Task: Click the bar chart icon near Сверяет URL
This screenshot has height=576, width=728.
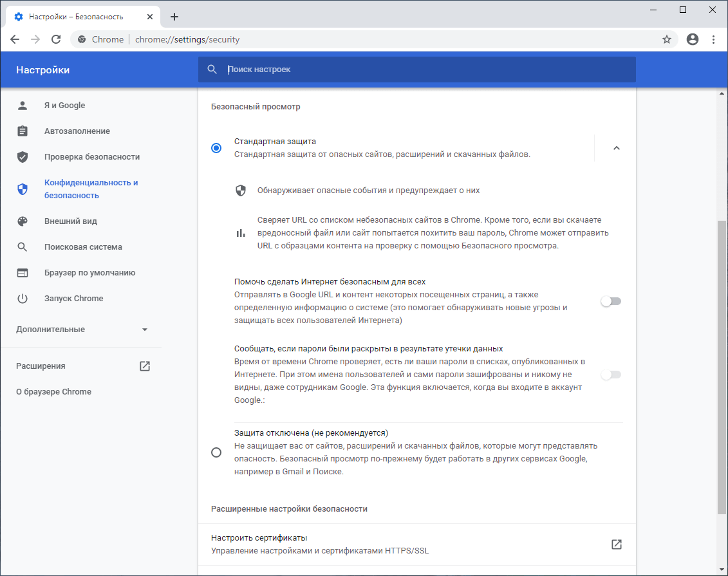Action: pos(241,233)
